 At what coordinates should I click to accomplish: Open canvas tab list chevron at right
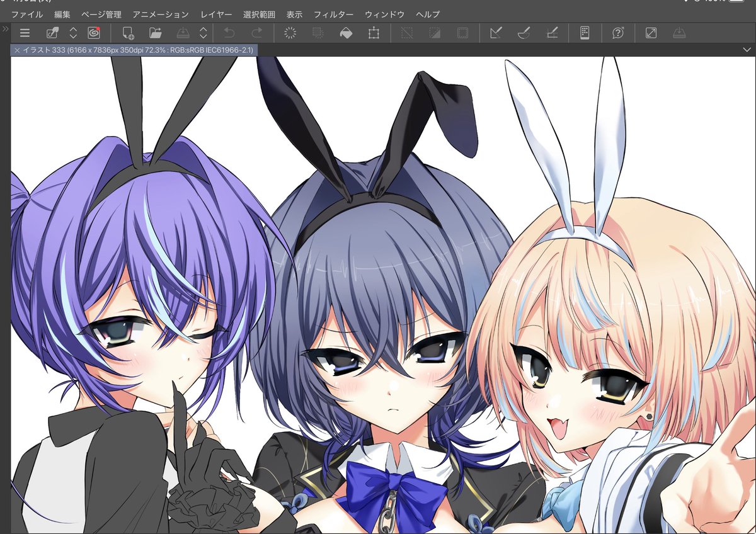pos(747,50)
